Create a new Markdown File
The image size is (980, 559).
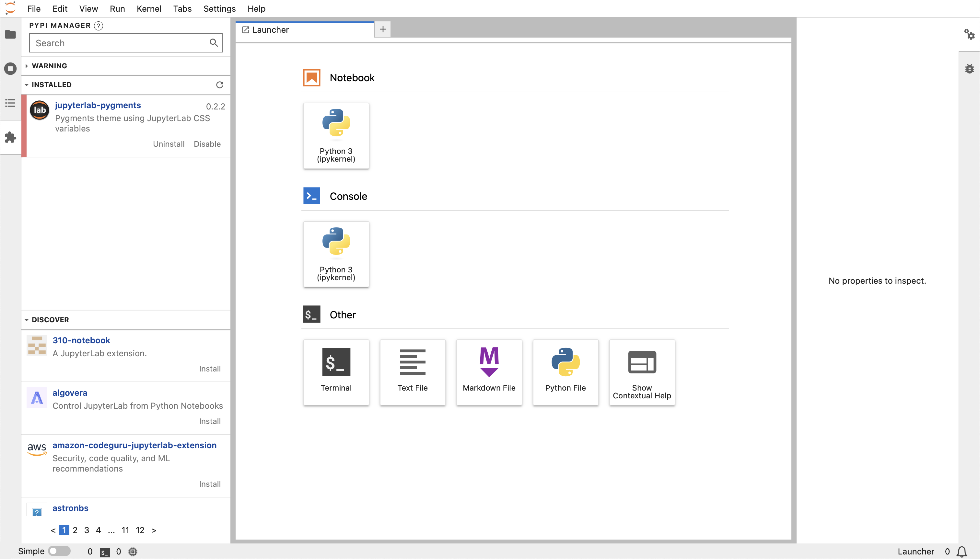[489, 372]
